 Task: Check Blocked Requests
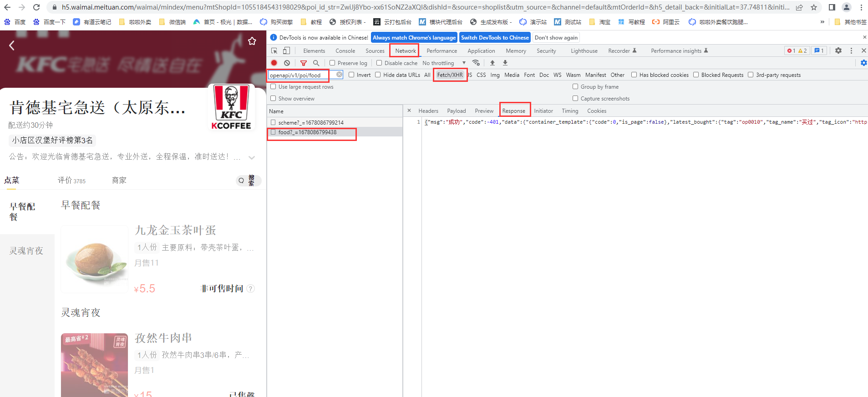(x=696, y=75)
